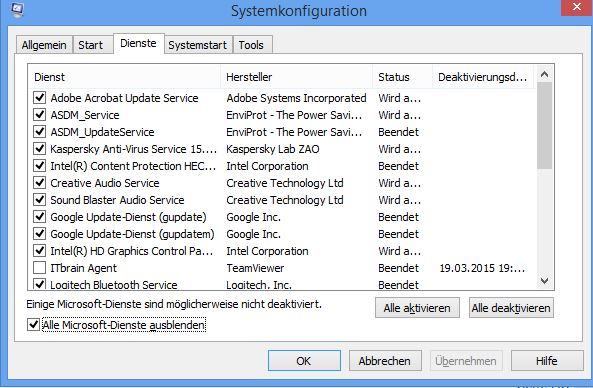Click the Alle aktivieren button
This screenshot has width=593, height=388.
click(x=417, y=308)
